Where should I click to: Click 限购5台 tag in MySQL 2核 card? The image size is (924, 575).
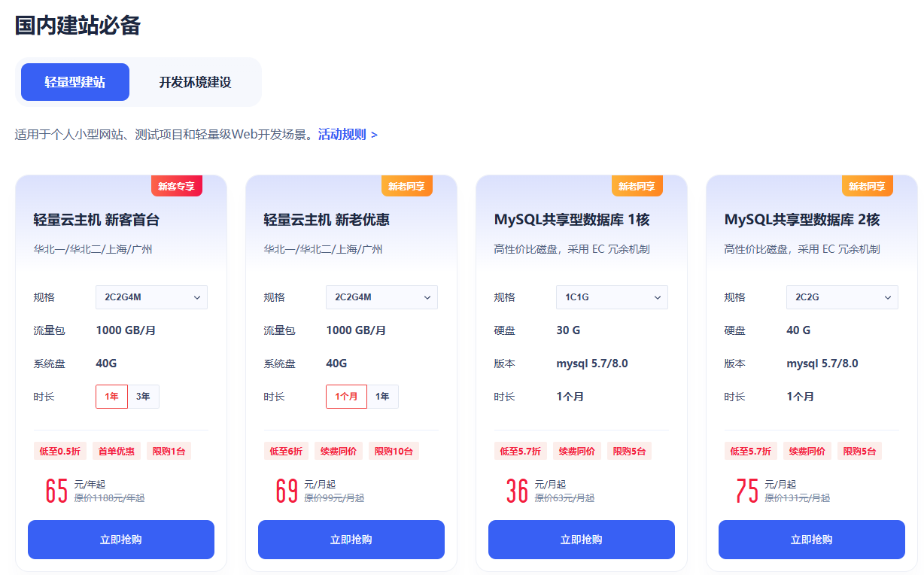[x=860, y=452]
